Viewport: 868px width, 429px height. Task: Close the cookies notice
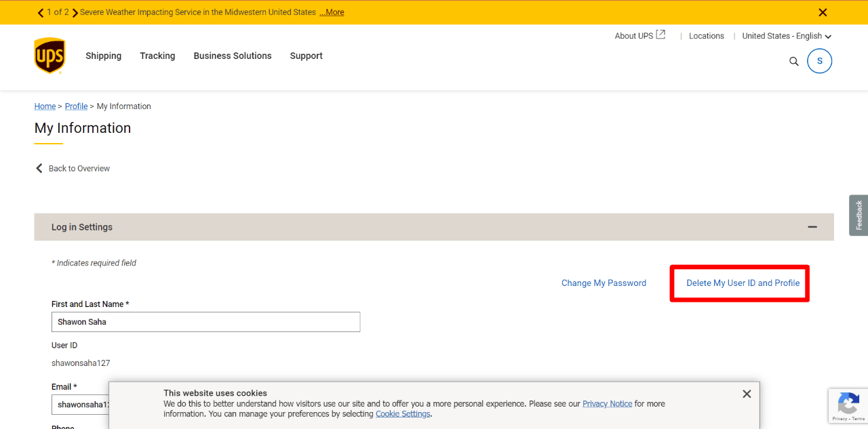point(747,394)
